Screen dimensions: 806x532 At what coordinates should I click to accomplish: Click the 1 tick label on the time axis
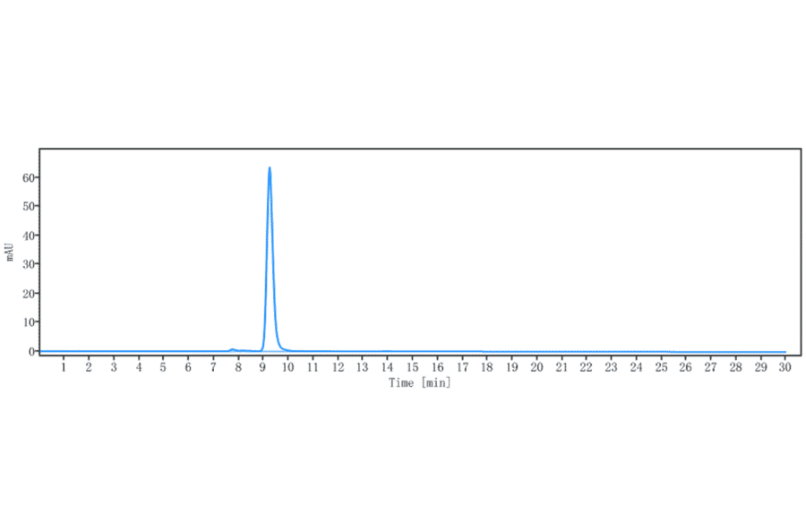(x=63, y=368)
